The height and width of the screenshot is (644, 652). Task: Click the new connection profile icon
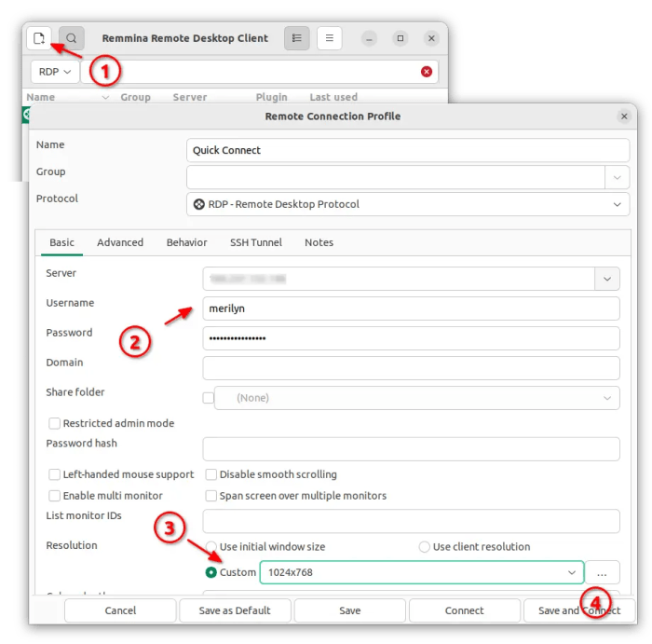(x=39, y=38)
